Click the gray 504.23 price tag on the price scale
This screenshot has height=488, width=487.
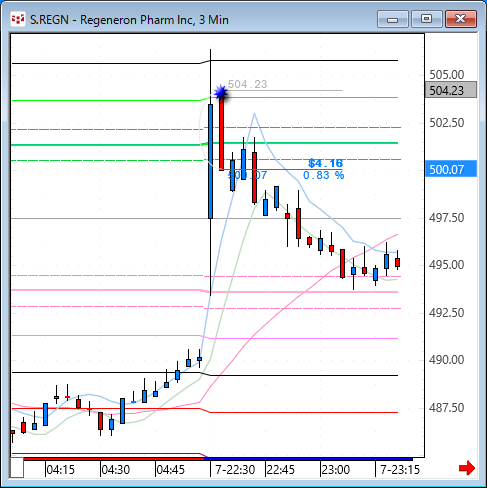point(451,90)
